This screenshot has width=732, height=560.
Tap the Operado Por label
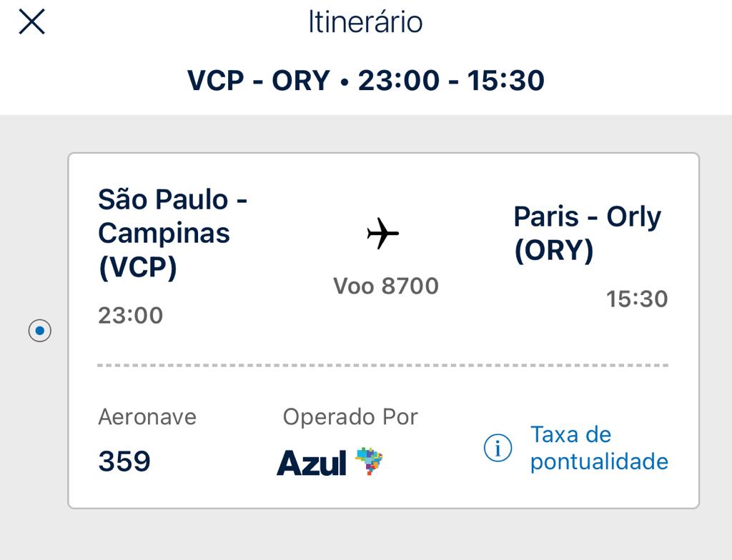350,417
